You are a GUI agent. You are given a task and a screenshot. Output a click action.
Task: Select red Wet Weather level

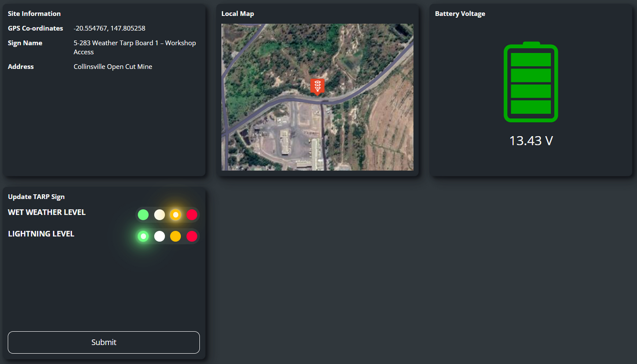(x=192, y=215)
